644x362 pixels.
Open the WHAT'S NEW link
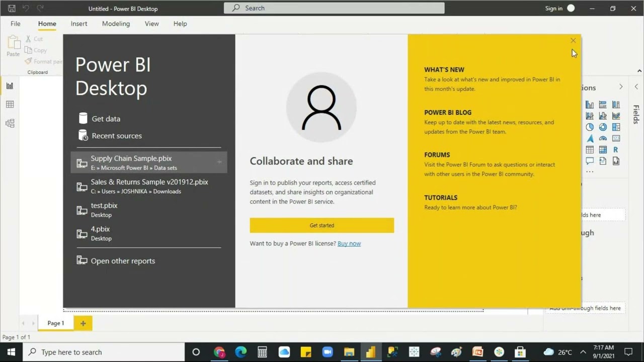(x=444, y=70)
